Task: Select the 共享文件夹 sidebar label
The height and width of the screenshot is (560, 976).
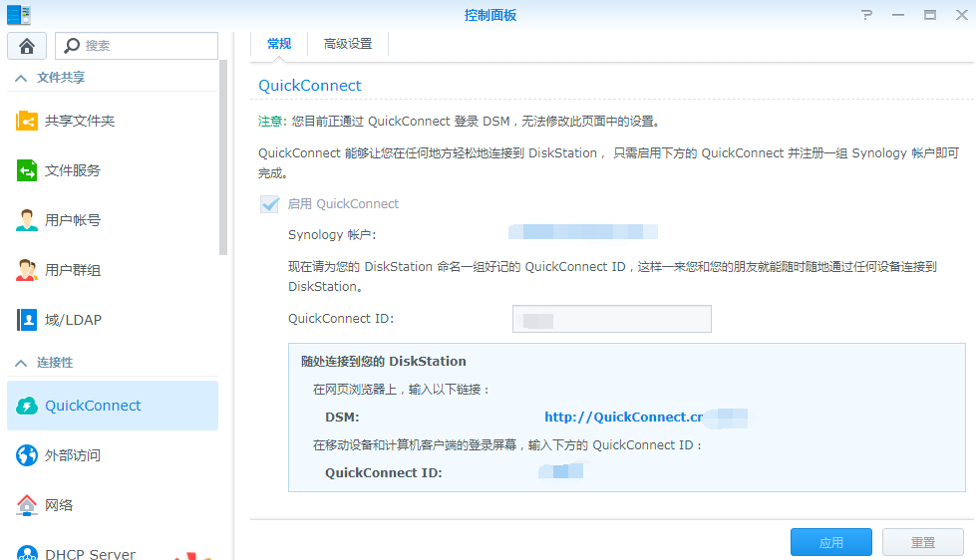Action: click(80, 121)
